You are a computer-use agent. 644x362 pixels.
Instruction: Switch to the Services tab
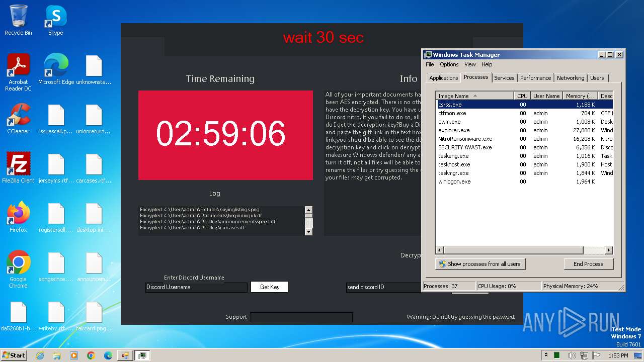[x=504, y=78]
